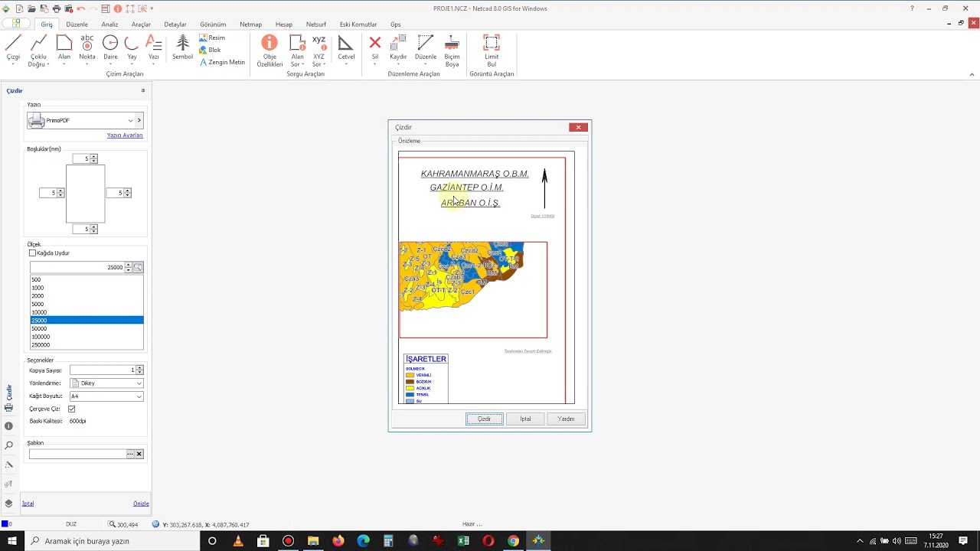
Task: Browse for a Şablon file with the ellipsis button
Action: pyautogui.click(x=130, y=454)
